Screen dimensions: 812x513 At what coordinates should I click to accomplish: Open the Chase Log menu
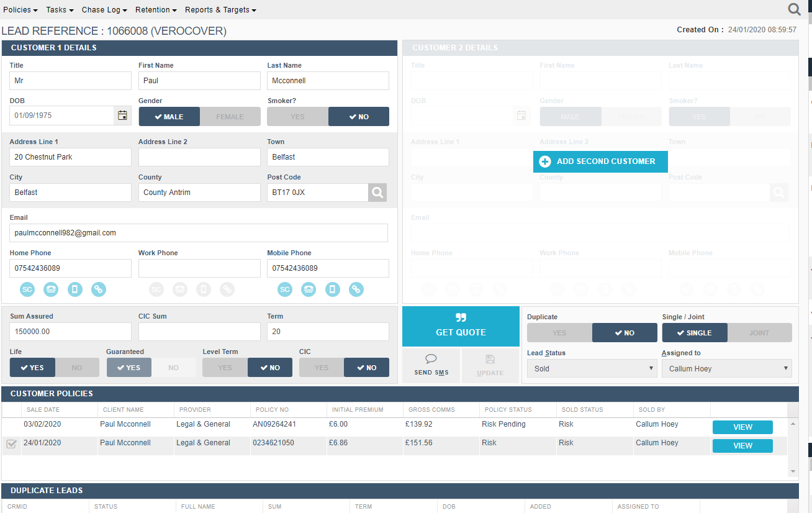104,10
